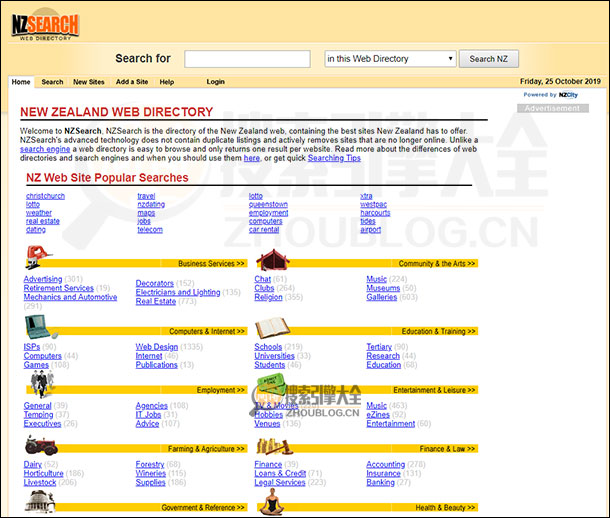Open the Help menu item

click(x=167, y=82)
